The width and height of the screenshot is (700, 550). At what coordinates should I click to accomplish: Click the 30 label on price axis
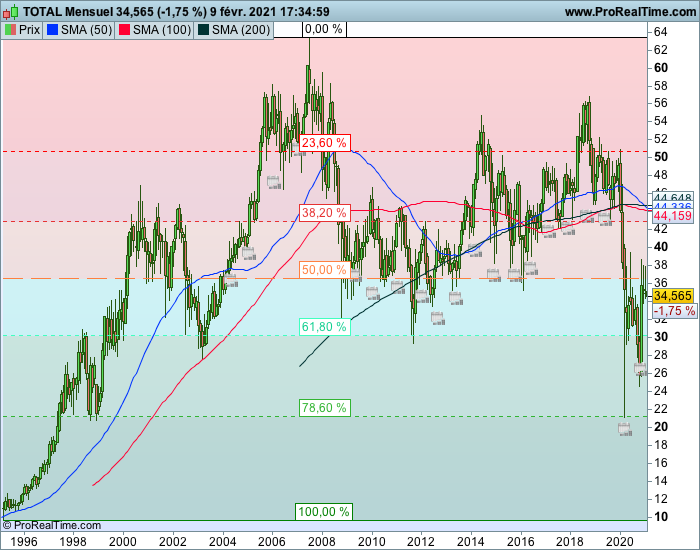click(x=661, y=337)
